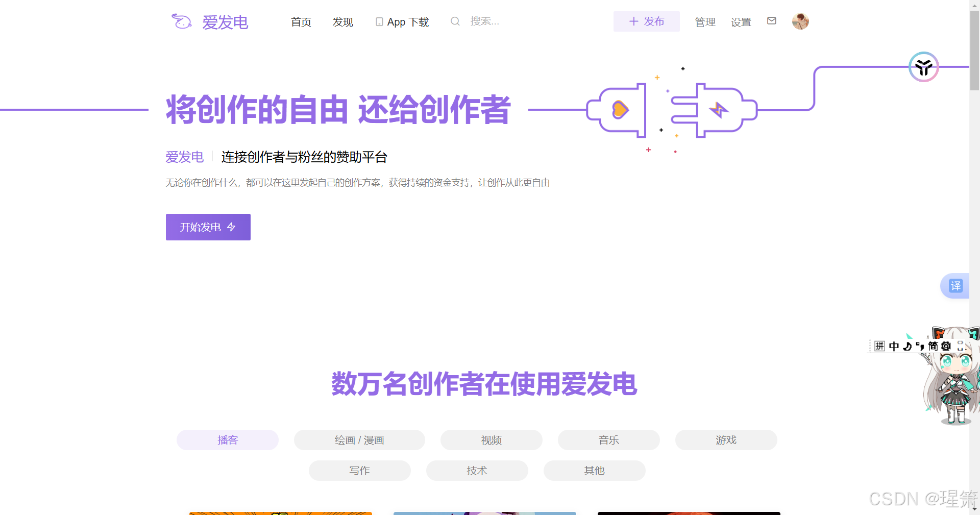Viewport: 980px width, 515px height.
Task: Open the 设置 settings menu item
Action: (741, 22)
